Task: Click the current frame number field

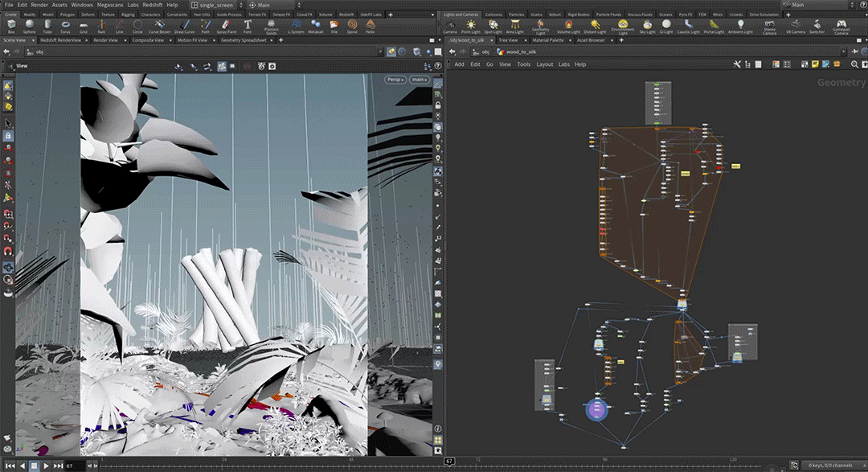Action: (x=72, y=466)
